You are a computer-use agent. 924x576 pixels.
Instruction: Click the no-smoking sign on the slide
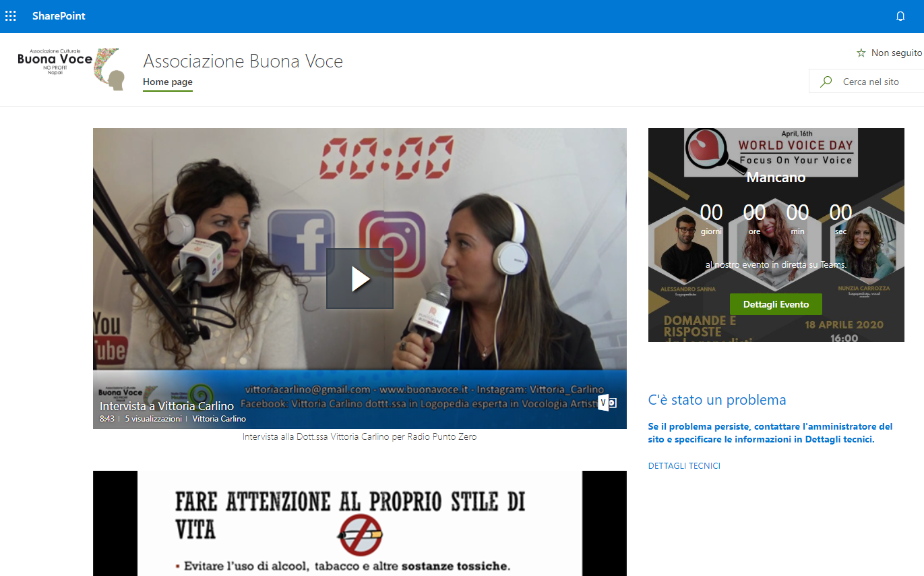[360, 534]
